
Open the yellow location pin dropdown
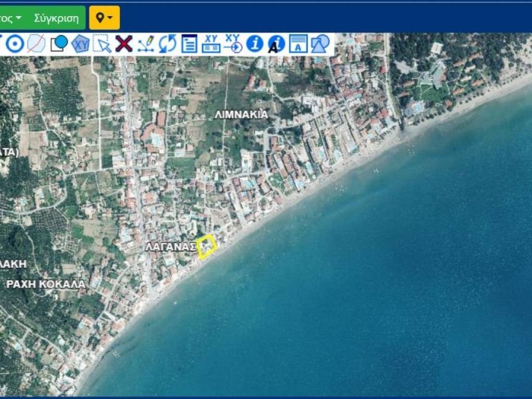pyautogui.click(x=104, y=18)
